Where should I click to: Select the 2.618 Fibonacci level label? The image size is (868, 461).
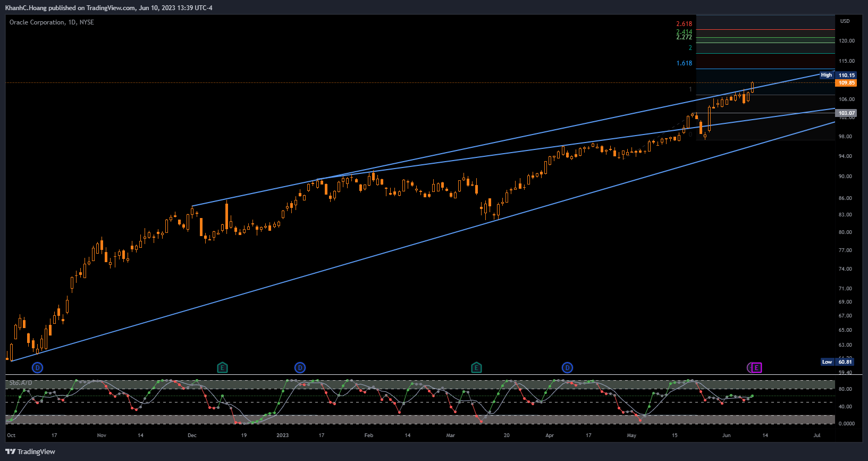(684, 24)
